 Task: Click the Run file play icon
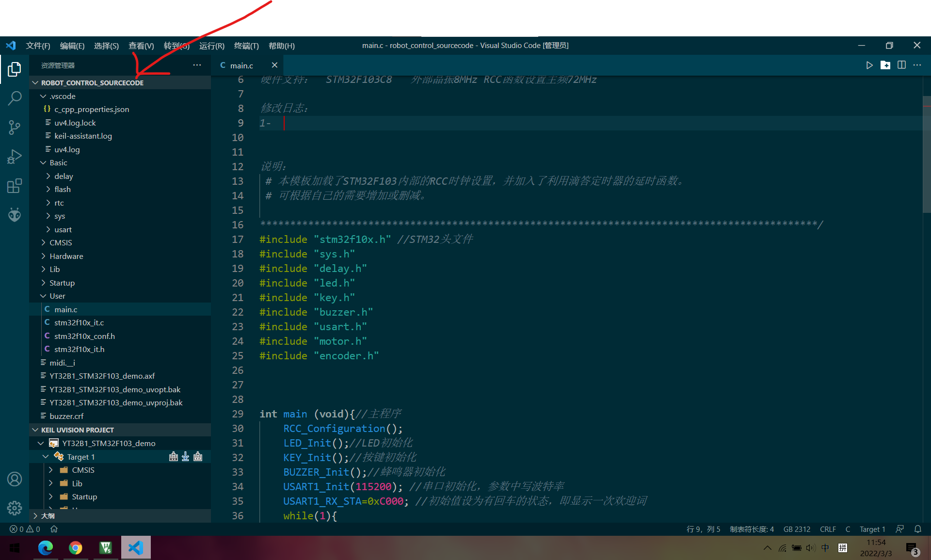click(x=869, y=65)
